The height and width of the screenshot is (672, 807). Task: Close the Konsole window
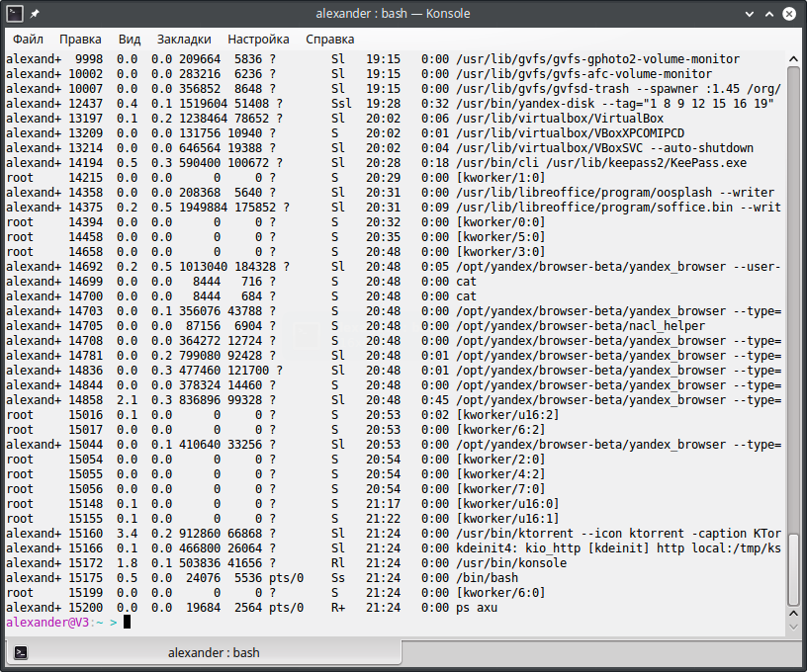790,14
